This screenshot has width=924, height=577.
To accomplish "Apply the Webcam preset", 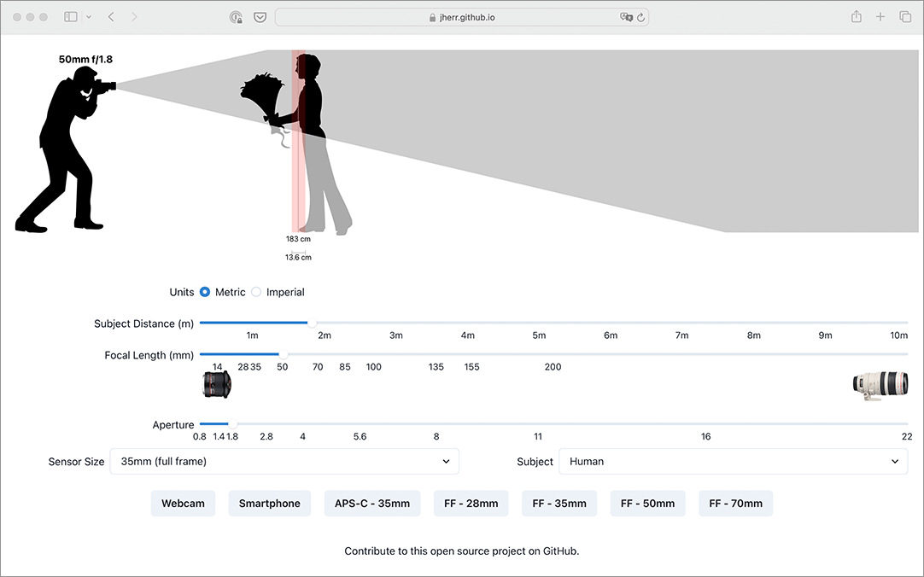I will click(184, 504).
